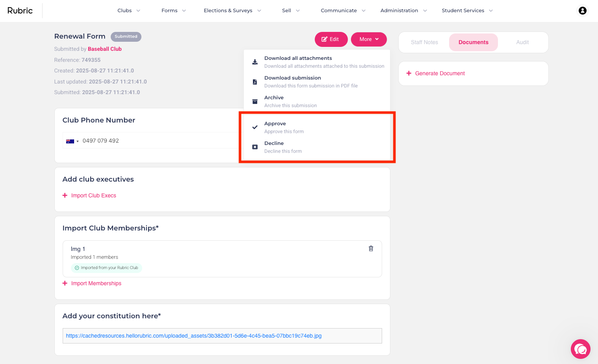Open the user profile avatar icon
This screenshot has width=598, height=364.
583,11
